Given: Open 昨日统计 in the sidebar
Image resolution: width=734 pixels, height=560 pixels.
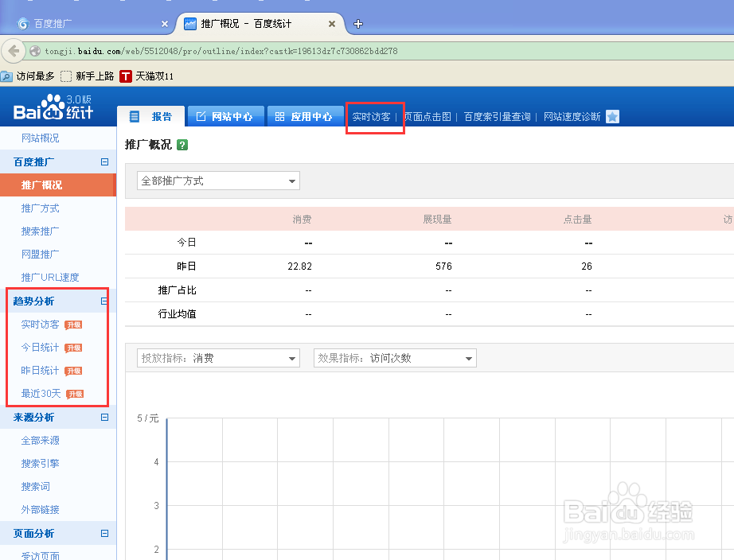Looking at the screenshot, I should point(41,371).
